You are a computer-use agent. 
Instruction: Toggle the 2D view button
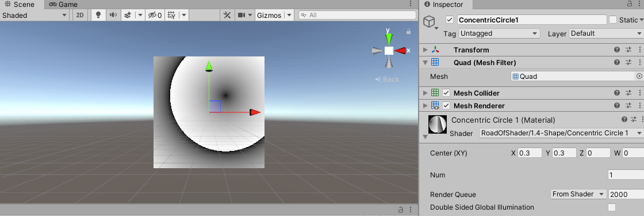pos(80,15)
